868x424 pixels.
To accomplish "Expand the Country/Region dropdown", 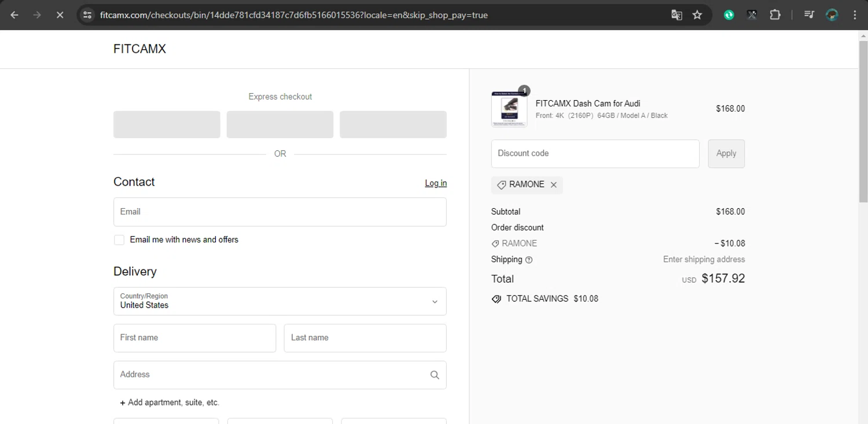I will 280,301.
